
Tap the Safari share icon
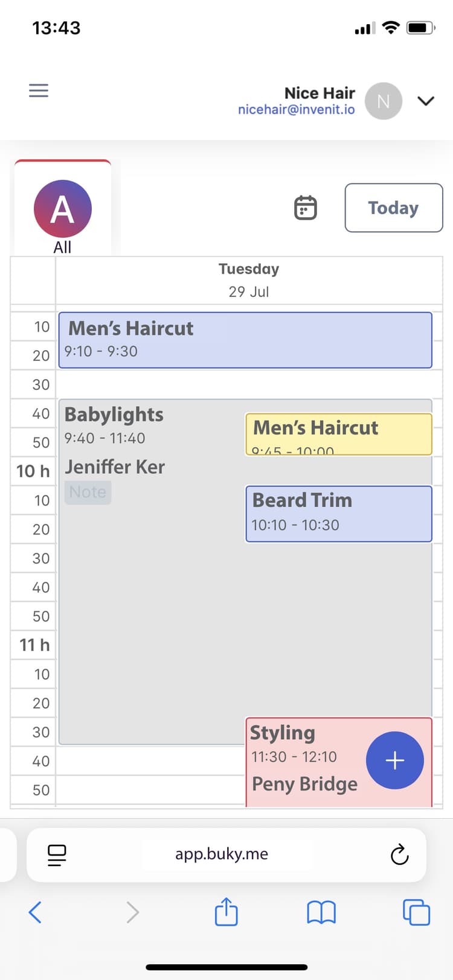pyautogui.click(x=226, y=912)
